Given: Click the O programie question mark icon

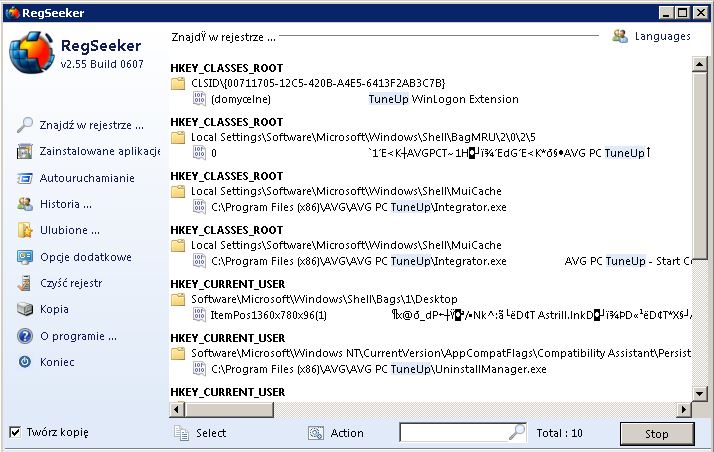Looking at the screenshot, I should coord(25,336).
